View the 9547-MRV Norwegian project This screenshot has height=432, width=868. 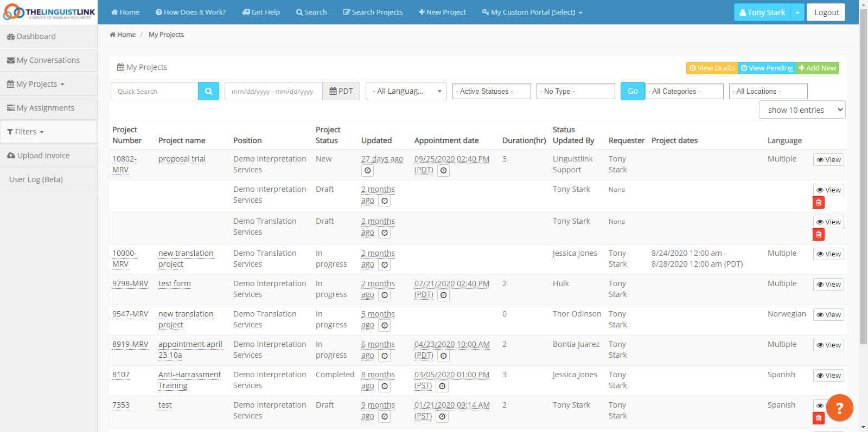[828, 315]
